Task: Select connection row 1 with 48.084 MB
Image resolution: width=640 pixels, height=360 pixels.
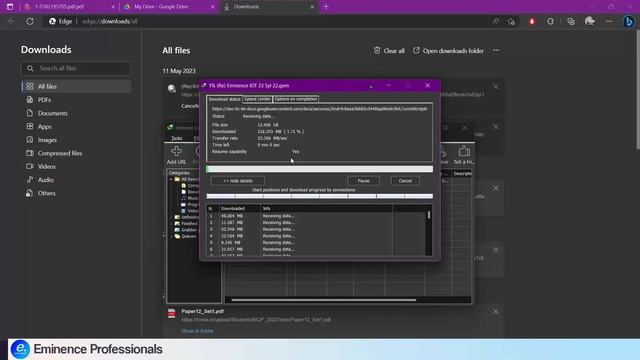Action: pos(316,216)
